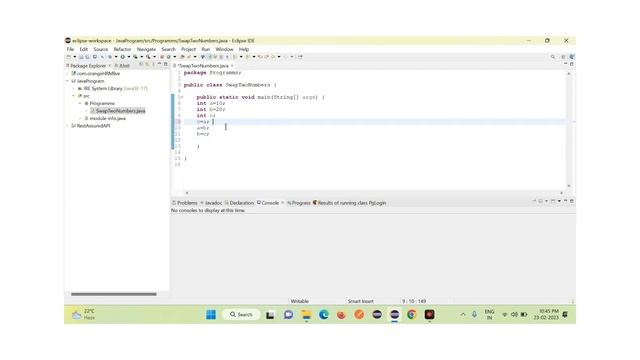Click the taskbar Search box
Screen dimensions: 640x360
click(x=241, y=314)
